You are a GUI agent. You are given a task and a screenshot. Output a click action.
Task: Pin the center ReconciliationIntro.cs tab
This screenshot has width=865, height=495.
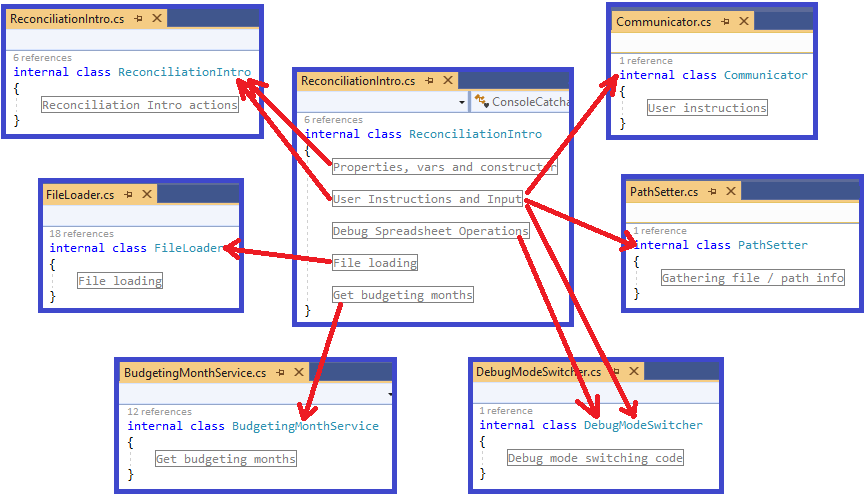coord(429,81)
